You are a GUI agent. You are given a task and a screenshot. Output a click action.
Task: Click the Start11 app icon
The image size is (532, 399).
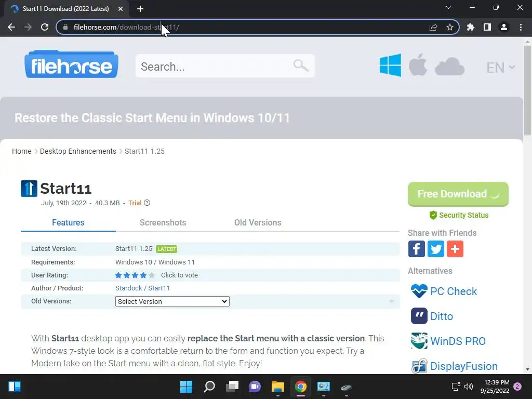(29, 189)
